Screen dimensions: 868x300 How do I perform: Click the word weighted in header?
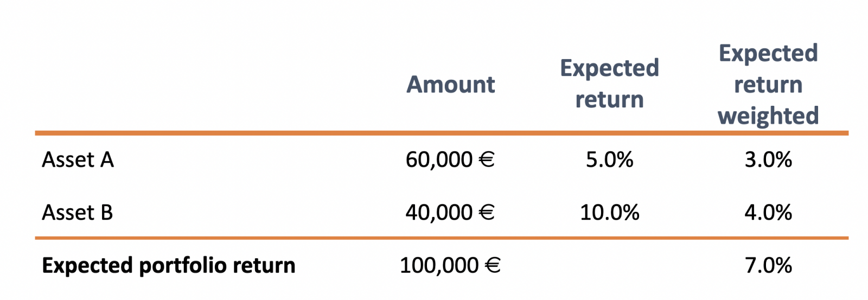coord(768,116)
